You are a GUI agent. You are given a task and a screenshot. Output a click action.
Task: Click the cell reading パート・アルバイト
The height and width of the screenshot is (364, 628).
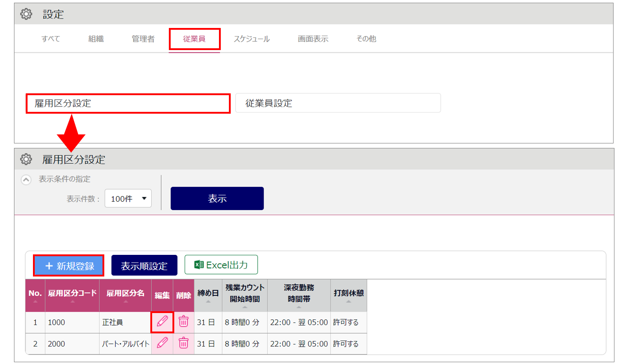tap(125, 344)
